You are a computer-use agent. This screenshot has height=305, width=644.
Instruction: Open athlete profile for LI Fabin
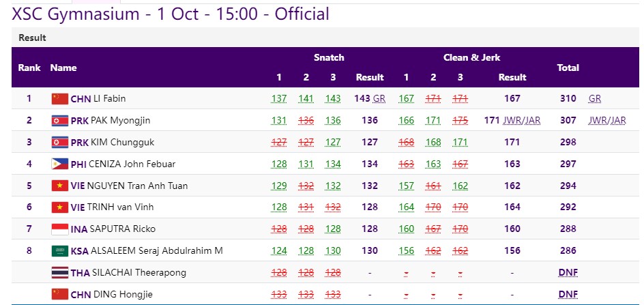110,99
